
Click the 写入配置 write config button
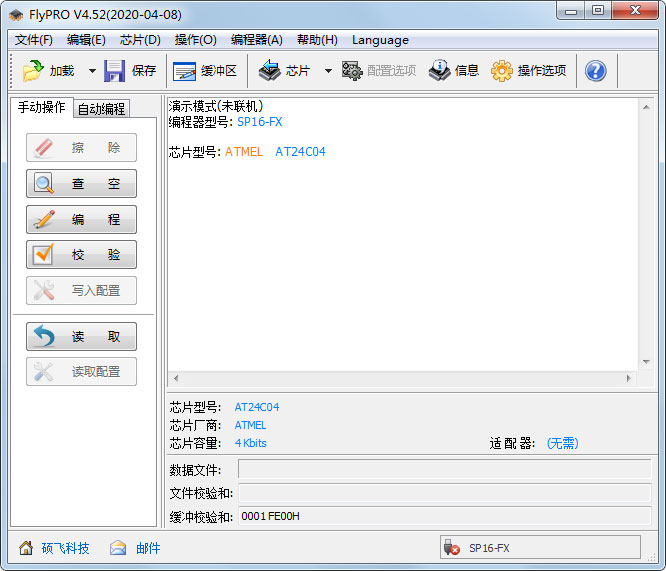pyautogui.click(x=82, y=291)
